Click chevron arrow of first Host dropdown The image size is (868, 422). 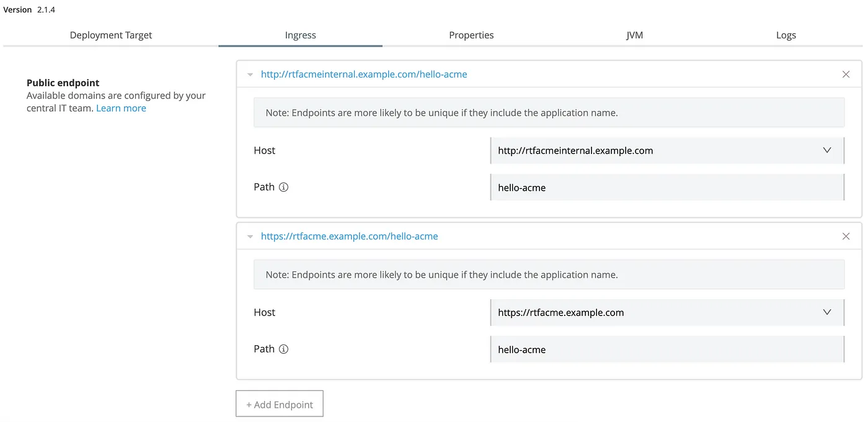[x=826, y=151]
